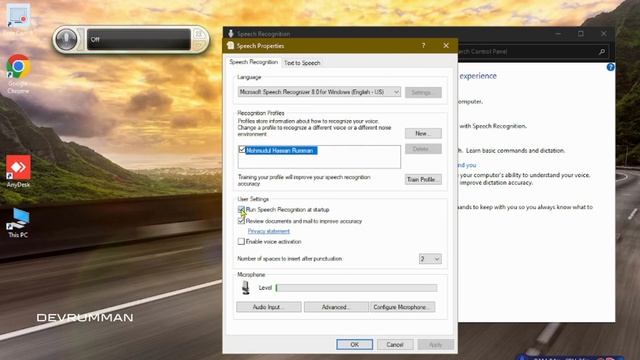
Task: Enable voice activation checkbox
Action: tap(241, 242)
